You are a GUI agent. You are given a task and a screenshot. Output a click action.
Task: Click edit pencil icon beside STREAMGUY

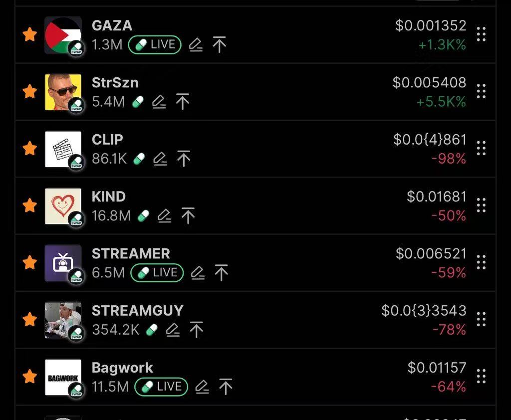pos(173,330)
